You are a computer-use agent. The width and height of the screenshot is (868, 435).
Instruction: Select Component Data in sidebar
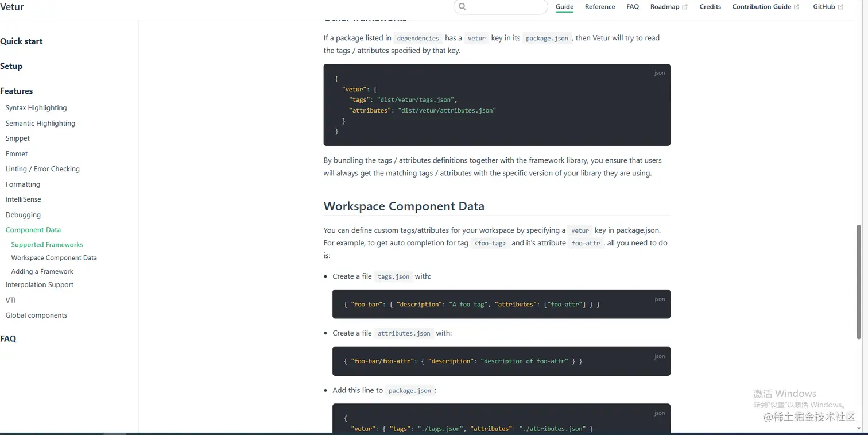(x=33, y=230)
